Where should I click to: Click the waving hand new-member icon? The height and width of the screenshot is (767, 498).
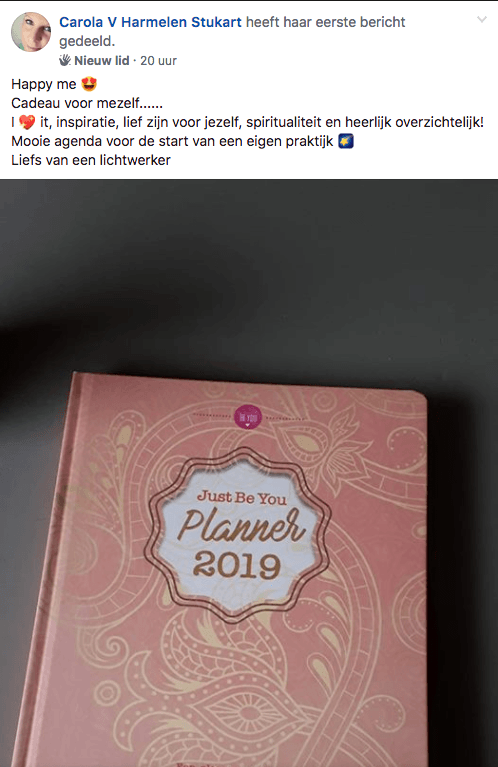pyautogui.click(x=65, y=60)
